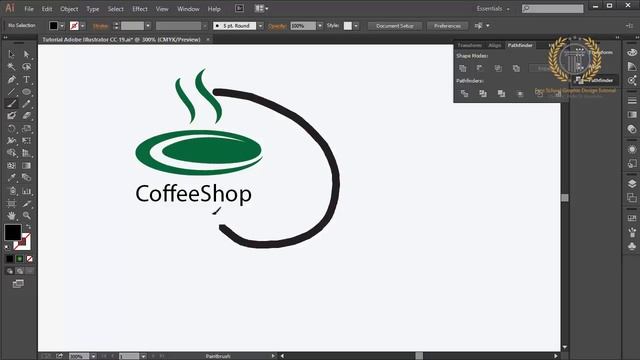Click the Style swatch in control bar
This screenshot has width=640, height=360.
(347, 26)
